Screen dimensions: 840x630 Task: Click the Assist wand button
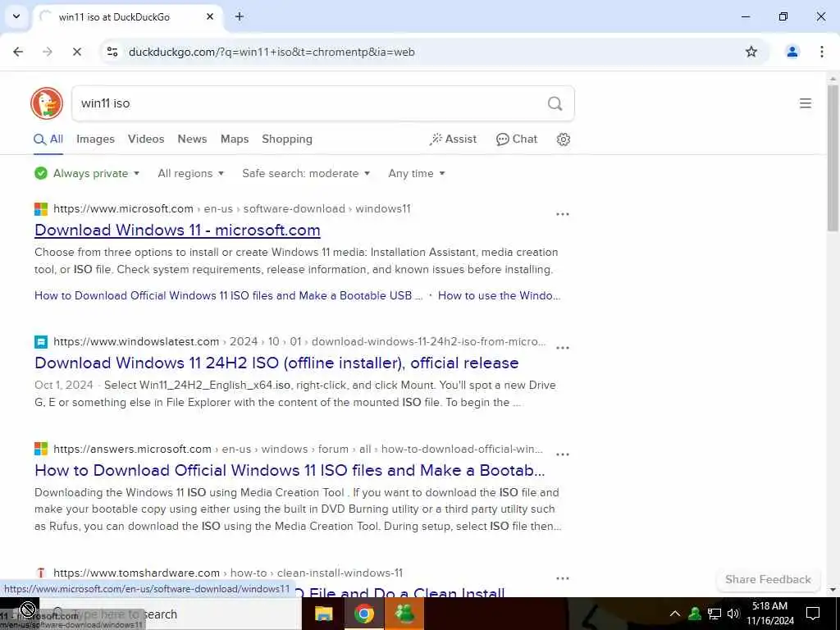pos(453,139)
